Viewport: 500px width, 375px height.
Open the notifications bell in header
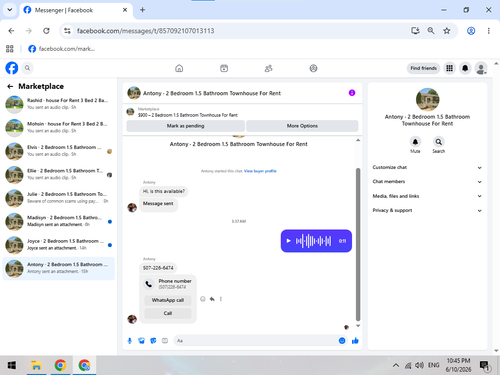[465, 68]
